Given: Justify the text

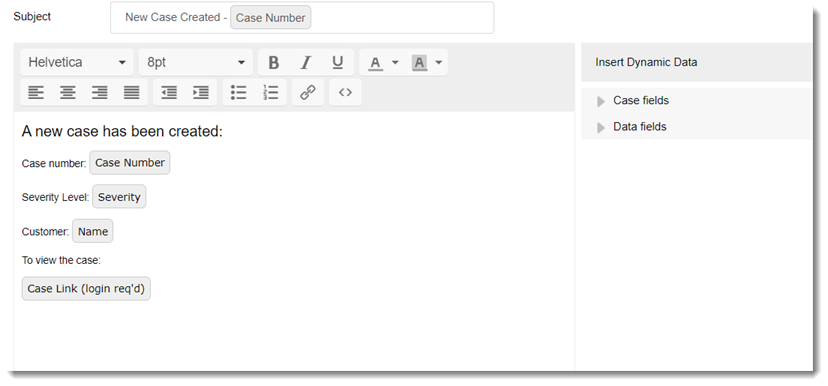Looking at the screenshot, I should click(x=131, y=92).
